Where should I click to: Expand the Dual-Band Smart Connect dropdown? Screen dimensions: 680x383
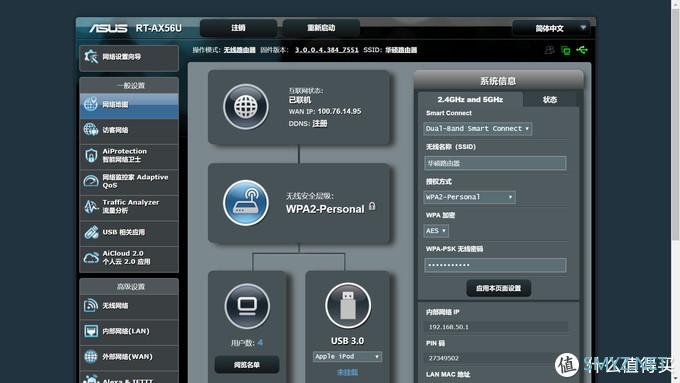[x=477, y=129]
